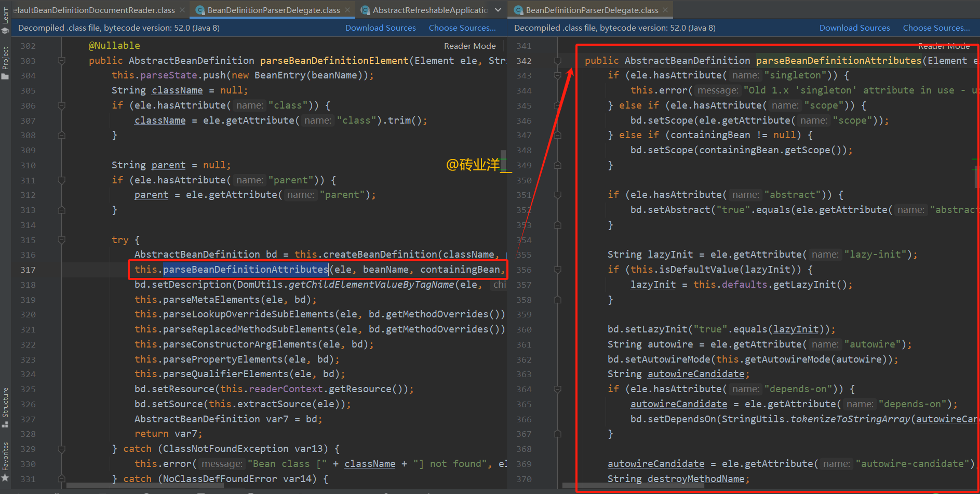
Task: Click fold marker at line 331
Action: [62, 479]
